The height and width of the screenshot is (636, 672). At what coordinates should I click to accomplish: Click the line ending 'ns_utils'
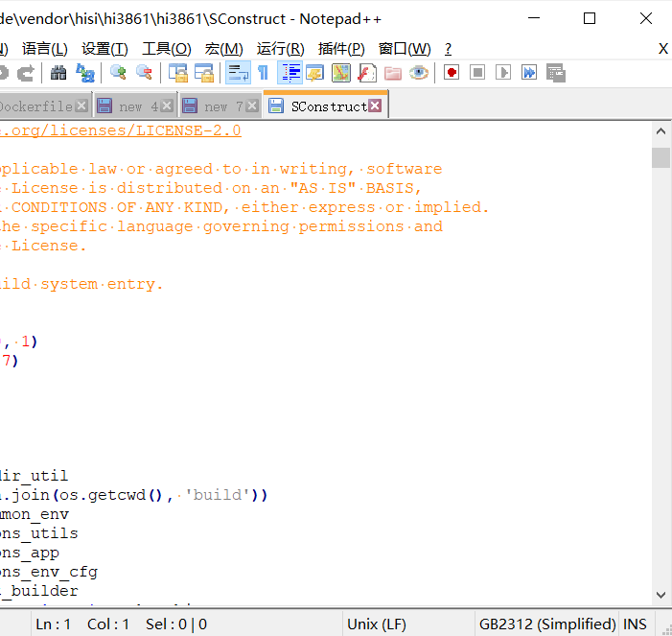coord(39,533)
